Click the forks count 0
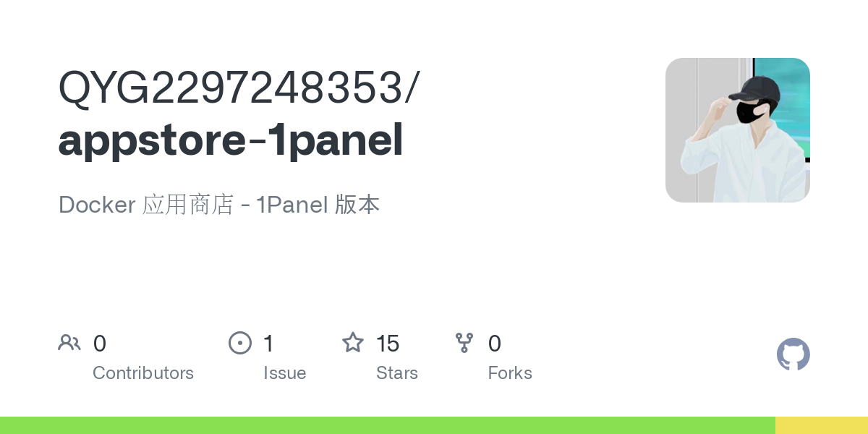The image size is (868, 434). click(495, 344)
